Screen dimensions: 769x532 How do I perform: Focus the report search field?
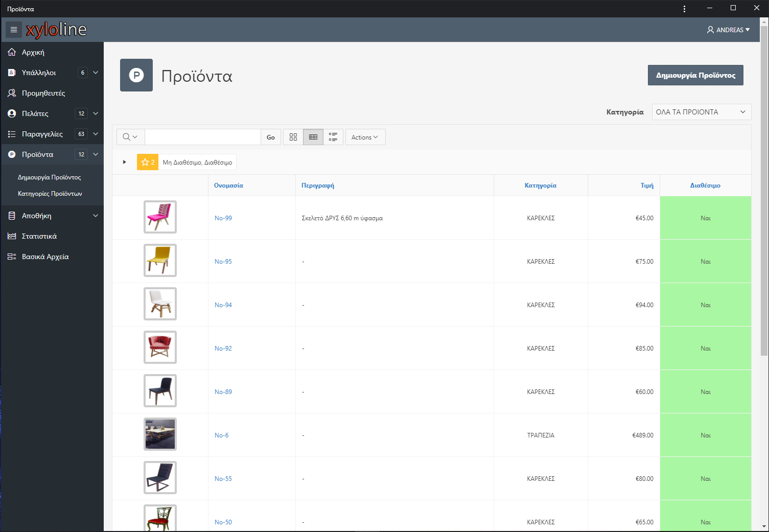(203, 137)
